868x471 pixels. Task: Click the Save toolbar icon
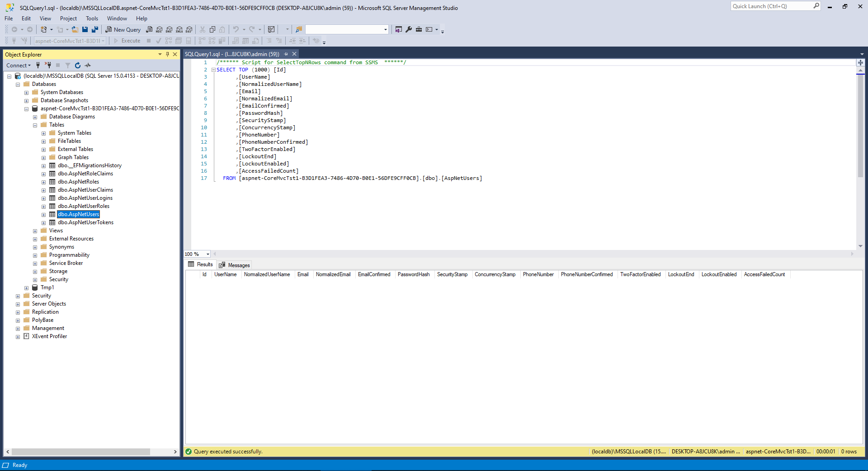85,29
